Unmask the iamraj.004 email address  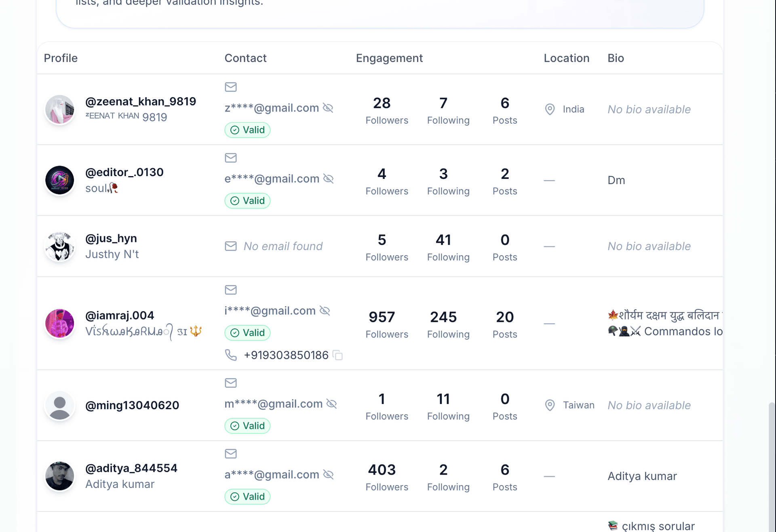[325, 311]
